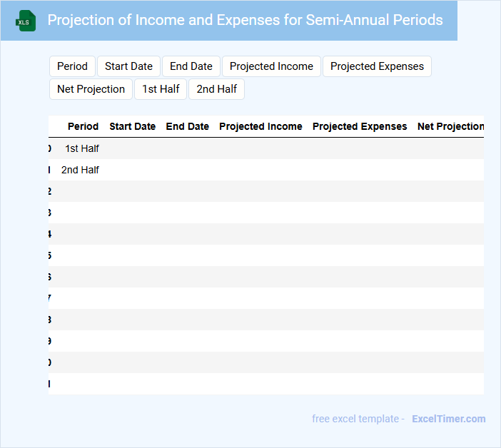Select the 1st Half tag button
Screen dimensions: 501x448
pos(161,89)
